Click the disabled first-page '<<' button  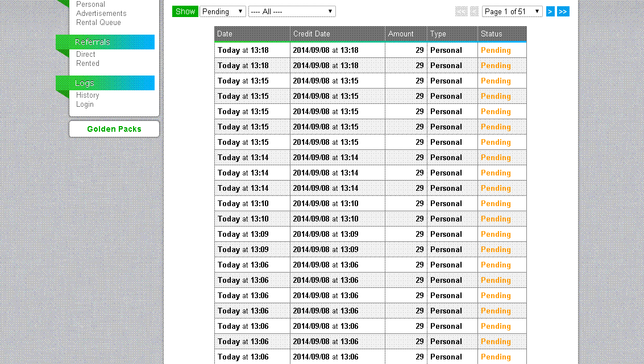click(x=461, y=11)
